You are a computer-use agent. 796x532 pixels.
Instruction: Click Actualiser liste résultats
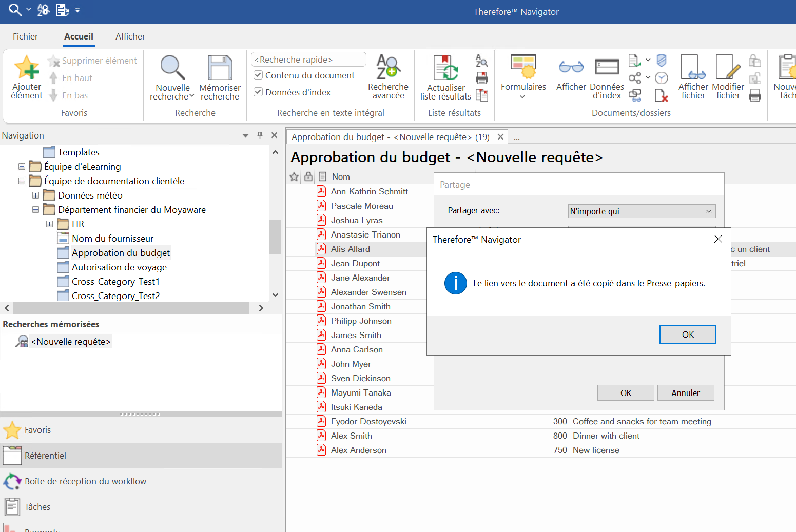pos(445,78)
